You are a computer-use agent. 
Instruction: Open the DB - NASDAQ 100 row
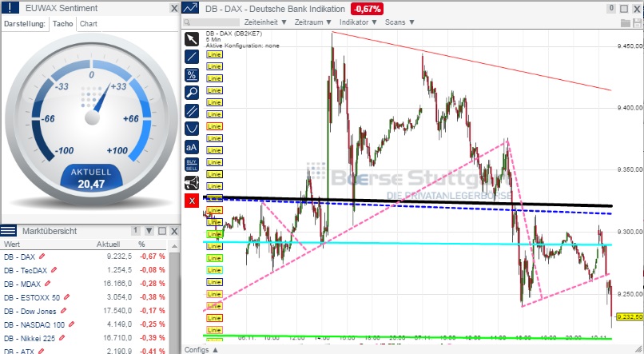click(x=84, y=324)
